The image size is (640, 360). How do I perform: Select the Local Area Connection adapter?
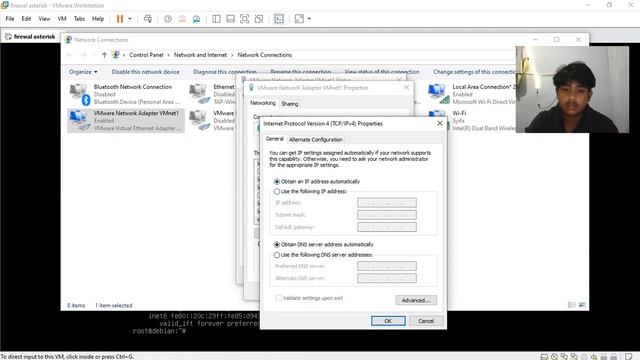point(471,94)
